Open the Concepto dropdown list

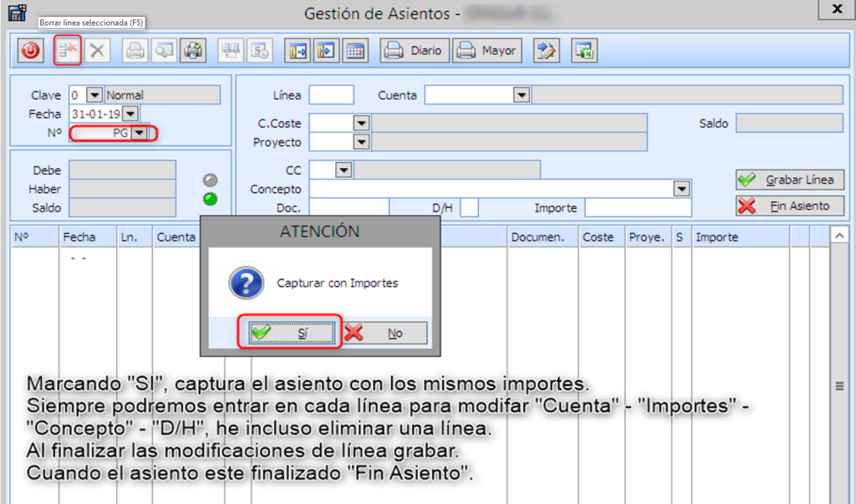[x=681, y=190]
